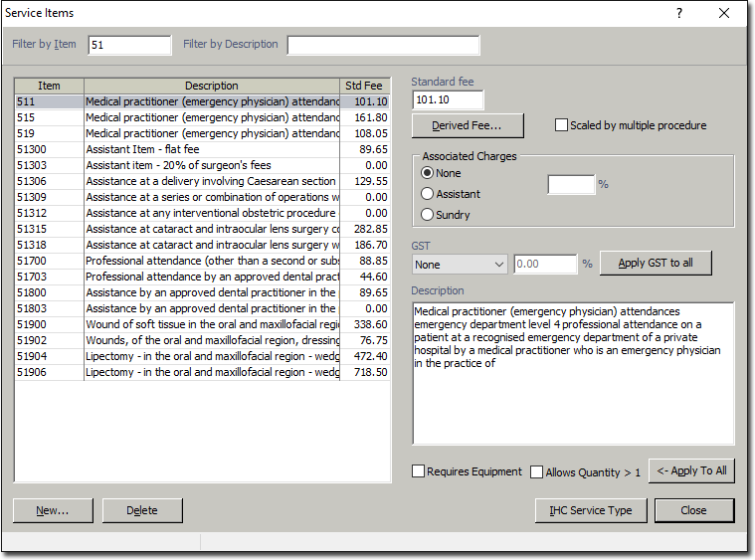Choose the Assistant radio button
This screenshot has height=560, width=755.
click(x=429, y=194)
